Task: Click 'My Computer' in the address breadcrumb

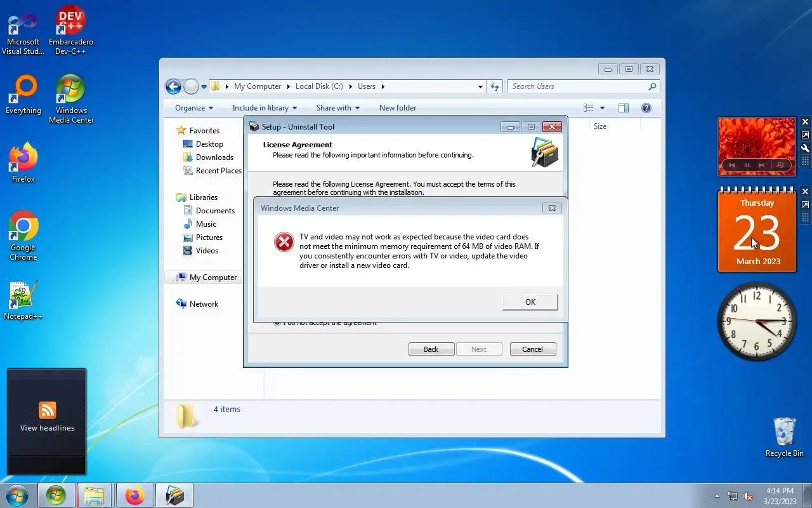Action: point(257,86)
